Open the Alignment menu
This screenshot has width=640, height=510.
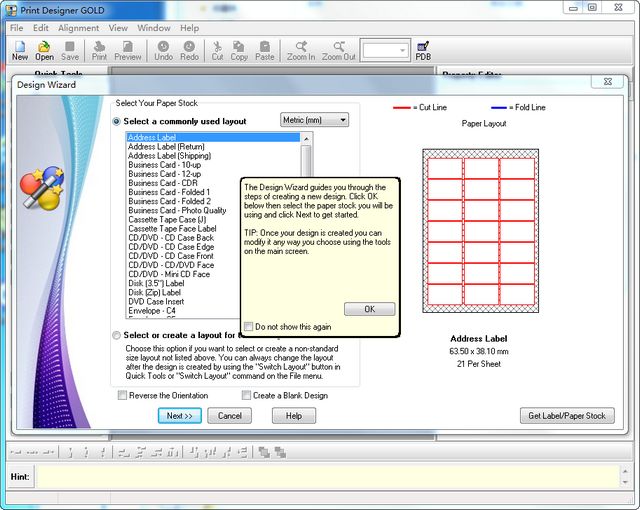point(78,28)
